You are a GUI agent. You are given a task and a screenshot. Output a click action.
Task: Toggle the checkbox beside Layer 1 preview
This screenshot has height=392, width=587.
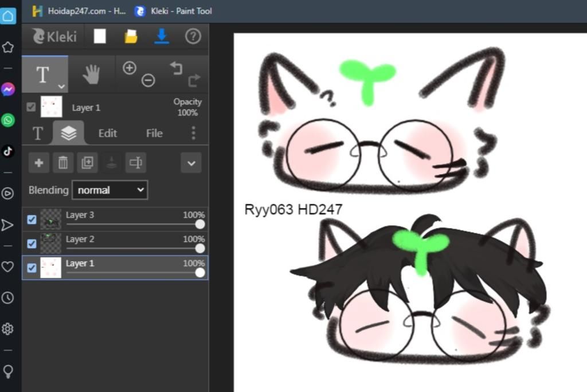[x=31, y=107]
